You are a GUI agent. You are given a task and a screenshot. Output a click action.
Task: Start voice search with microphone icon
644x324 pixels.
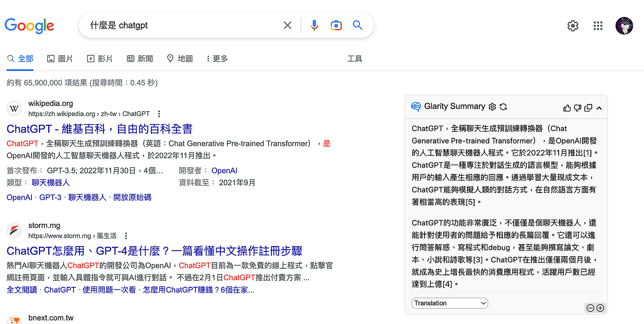pyautogui.click(x=314, y=25)
